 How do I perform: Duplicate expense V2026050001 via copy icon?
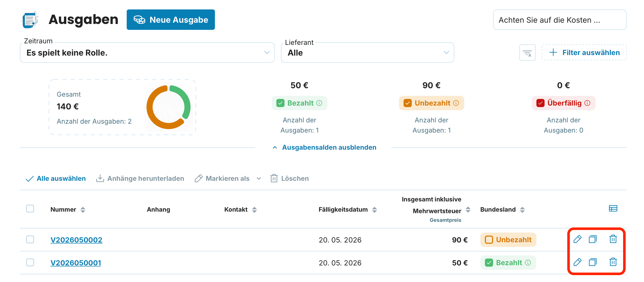(x=593, y=262)
